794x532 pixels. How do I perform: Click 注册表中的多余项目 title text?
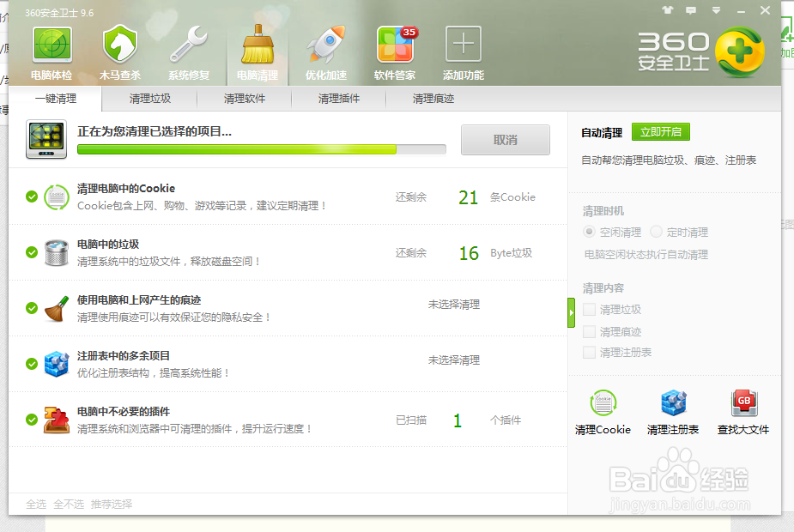click(x=124, y=355)
